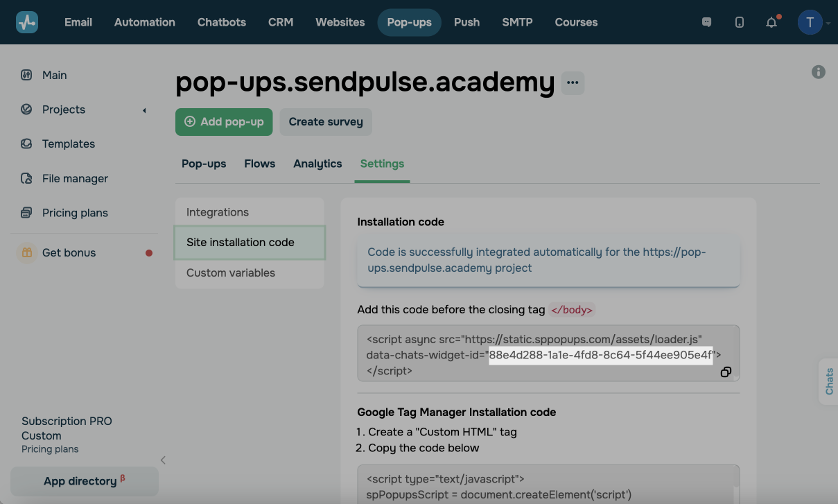Collapse the left sidebar with the arrow

coord(163,460)
